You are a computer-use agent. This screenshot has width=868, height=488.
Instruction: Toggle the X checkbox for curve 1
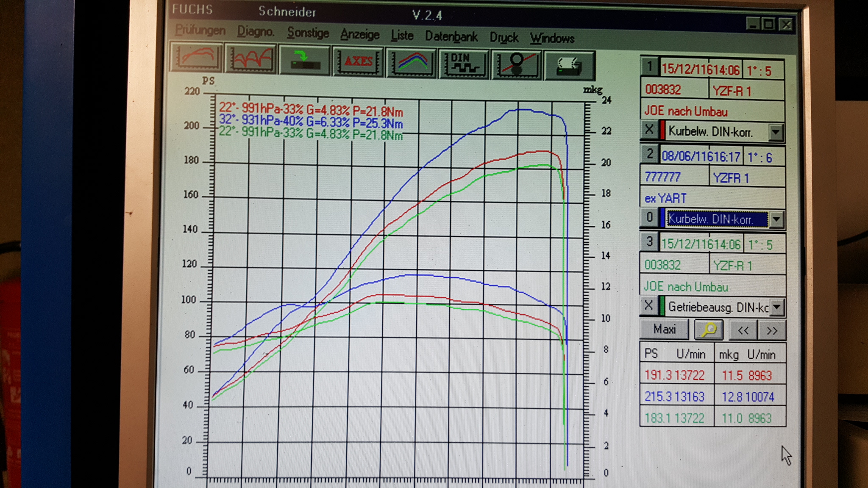[x=649, y=130]
